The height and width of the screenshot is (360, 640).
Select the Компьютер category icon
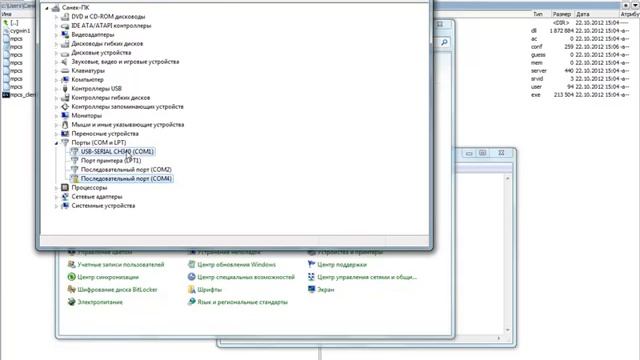(64, 80)
